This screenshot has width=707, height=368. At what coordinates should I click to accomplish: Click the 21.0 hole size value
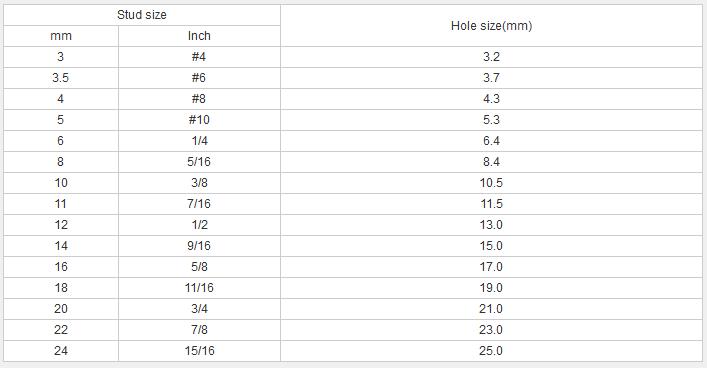pos(491,309)
